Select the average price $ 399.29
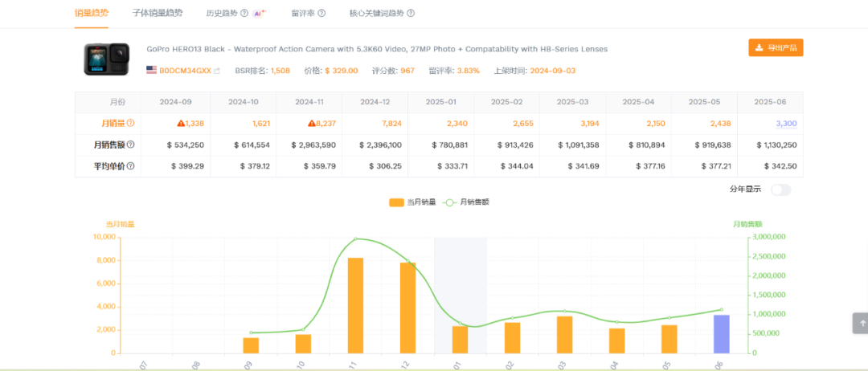868x371 pixels. (x=186, y=165)
